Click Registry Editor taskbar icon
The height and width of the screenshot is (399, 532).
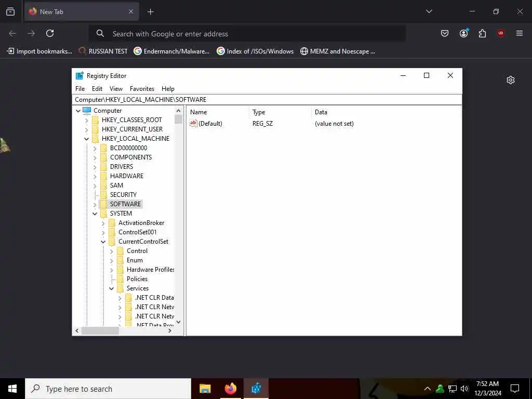pos(256,389)
